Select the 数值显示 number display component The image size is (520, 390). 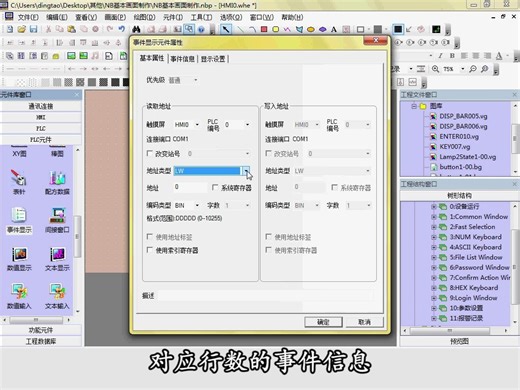19,259
